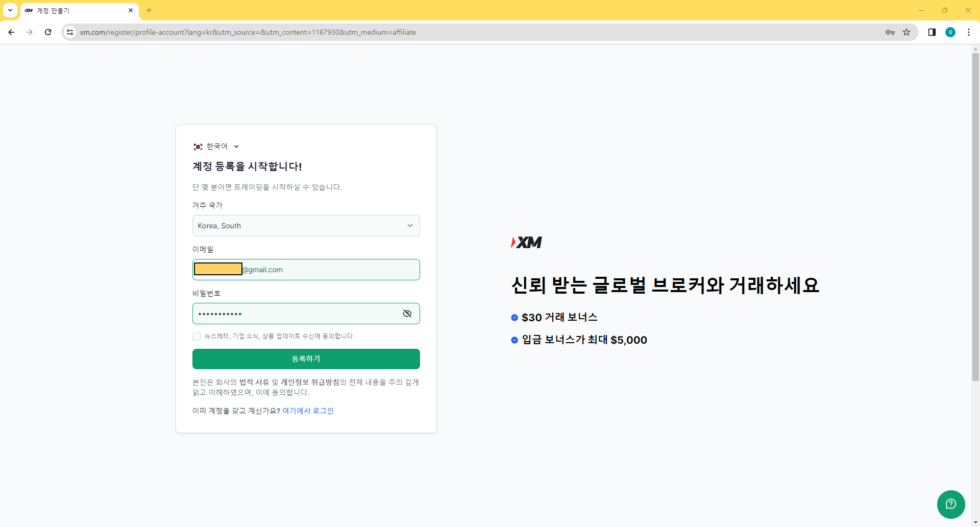The height and width of the screenshot is (527, 980).
Task: Open the language selection dropdown
Action: pyautogui.click(x=236, y=147)
